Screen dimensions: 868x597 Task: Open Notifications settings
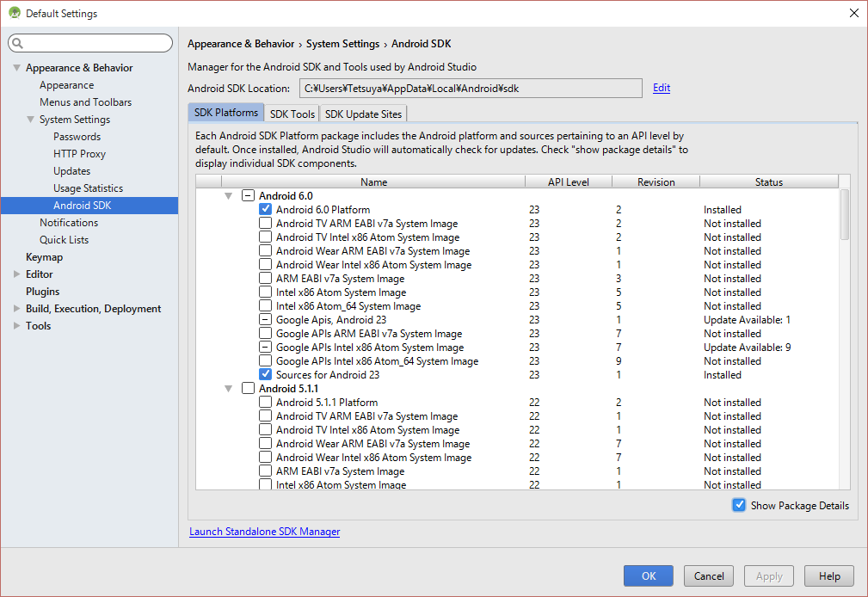69,222
